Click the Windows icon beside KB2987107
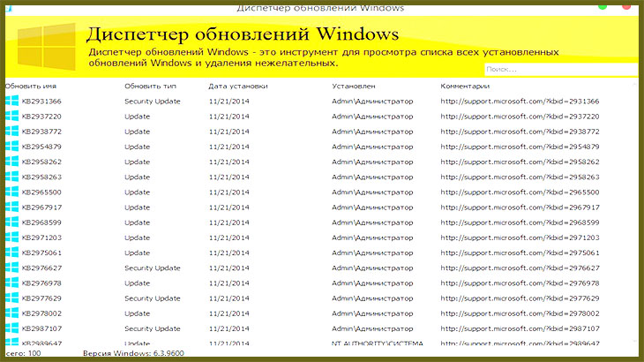The image size is (644, 362). point(12,328)
